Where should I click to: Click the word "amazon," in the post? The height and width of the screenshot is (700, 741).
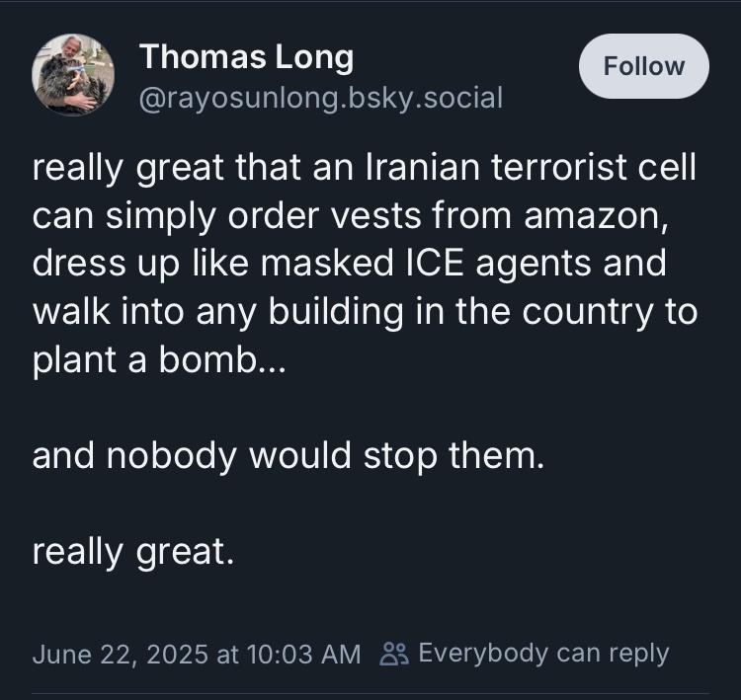[x=604, y=215]
